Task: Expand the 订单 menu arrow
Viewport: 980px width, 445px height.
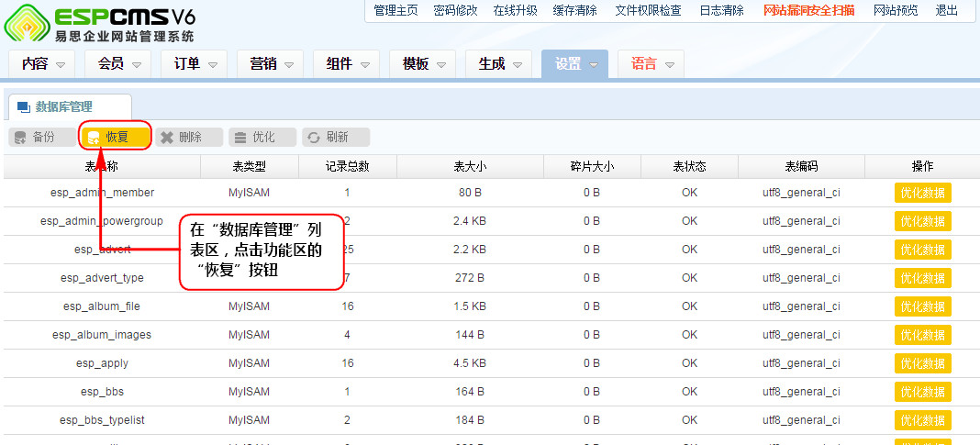Action: click(213, 64)
